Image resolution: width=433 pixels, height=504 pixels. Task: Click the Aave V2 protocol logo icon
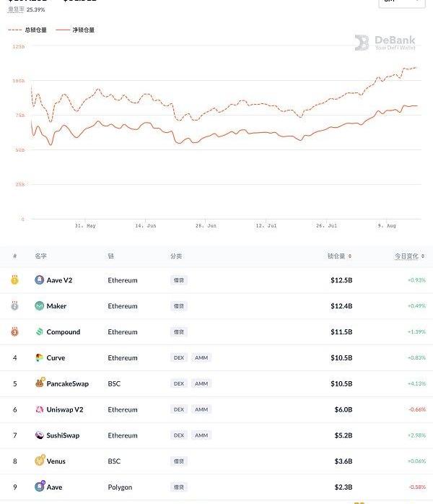[40, 280]
